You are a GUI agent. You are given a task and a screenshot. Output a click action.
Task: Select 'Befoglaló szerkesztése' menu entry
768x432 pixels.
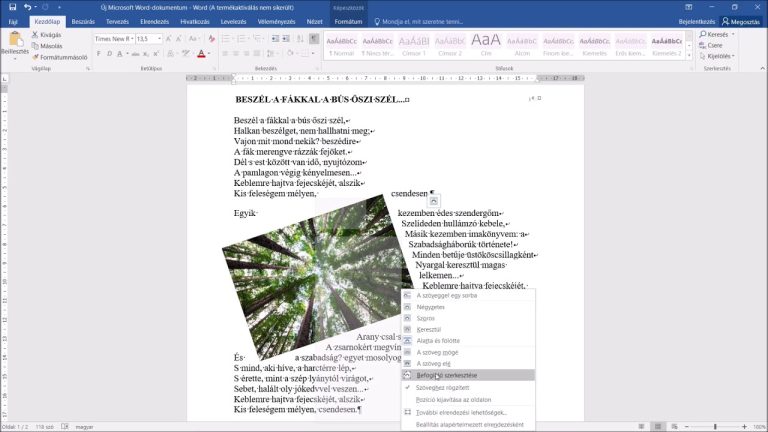(x=468, y=375)
